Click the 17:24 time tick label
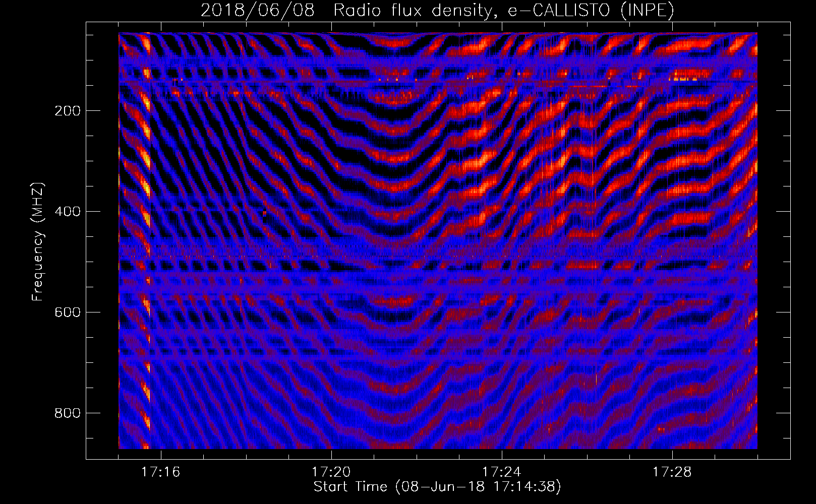Screen dimensions: 816x504 [501, 472]
